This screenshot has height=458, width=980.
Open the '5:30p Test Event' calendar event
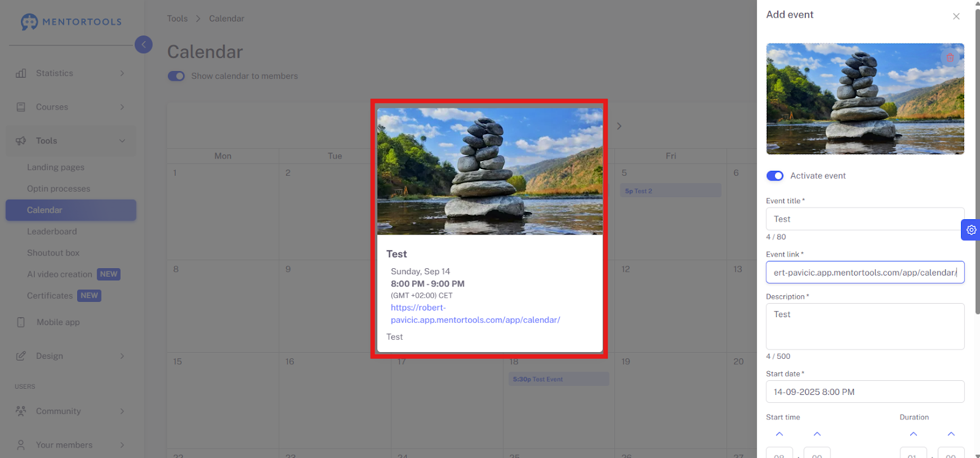(559, 380)
